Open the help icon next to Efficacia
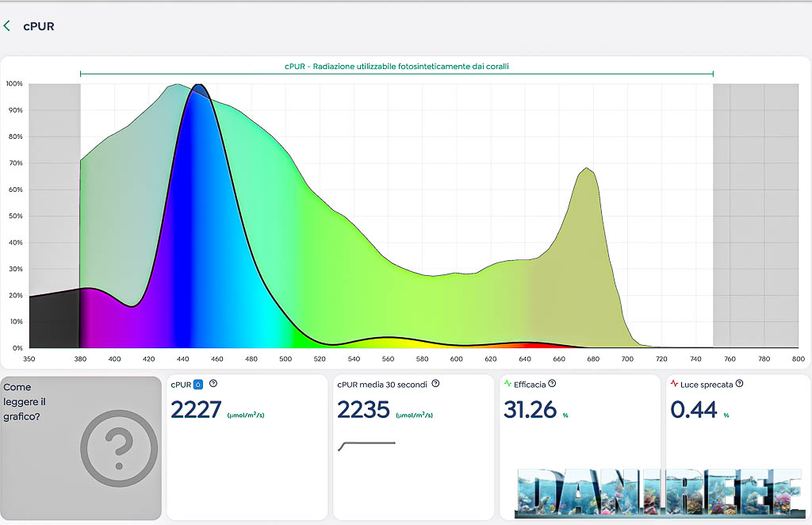812x525 pixels. pos(552,384)
